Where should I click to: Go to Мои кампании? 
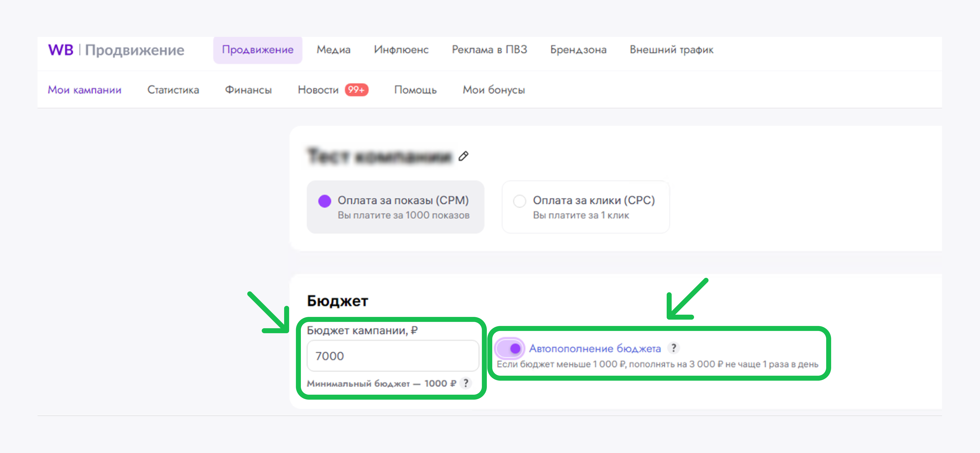84,90
